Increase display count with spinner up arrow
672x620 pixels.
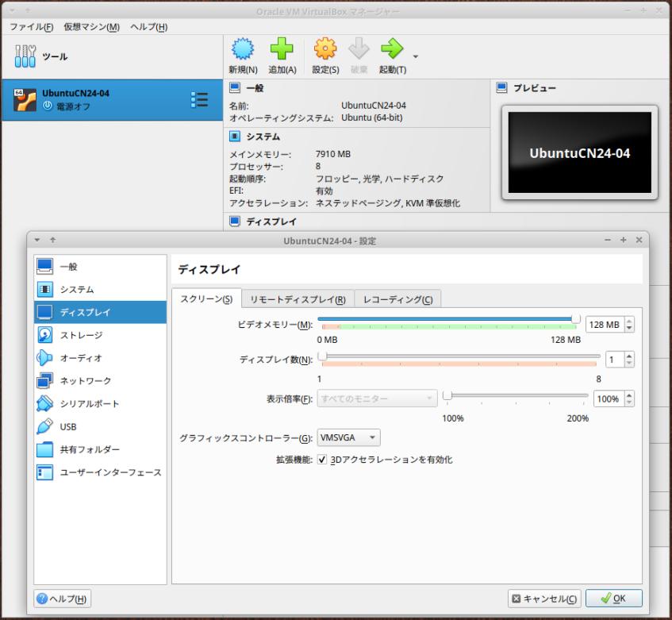click(628, 356)
